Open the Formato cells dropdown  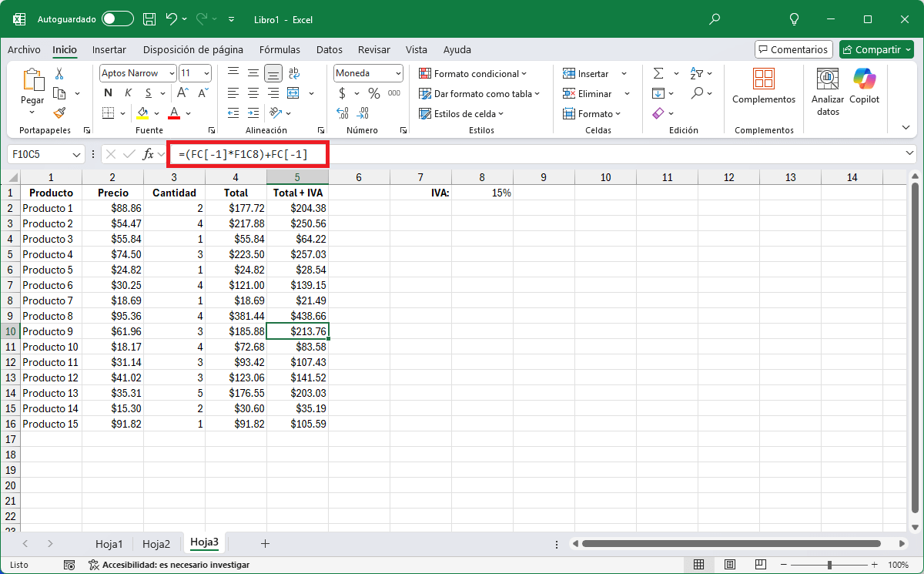pos(591,113)
